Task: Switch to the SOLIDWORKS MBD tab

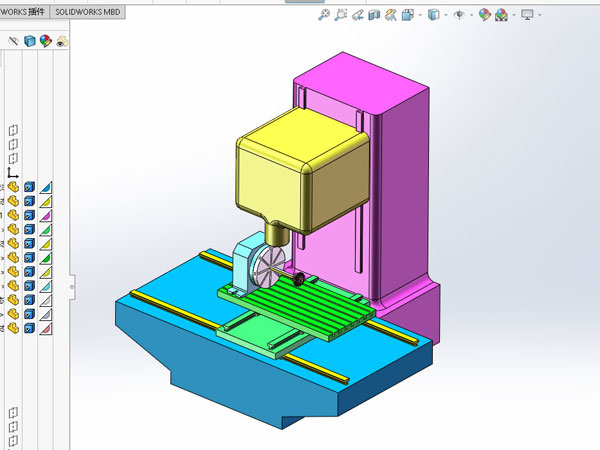Action: (89, 9)
